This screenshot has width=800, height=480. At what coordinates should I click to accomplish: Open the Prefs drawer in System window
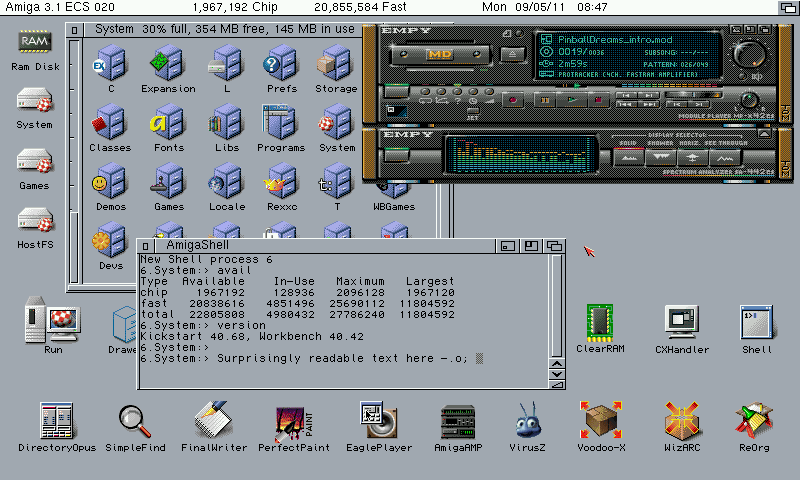pos(281,66)
